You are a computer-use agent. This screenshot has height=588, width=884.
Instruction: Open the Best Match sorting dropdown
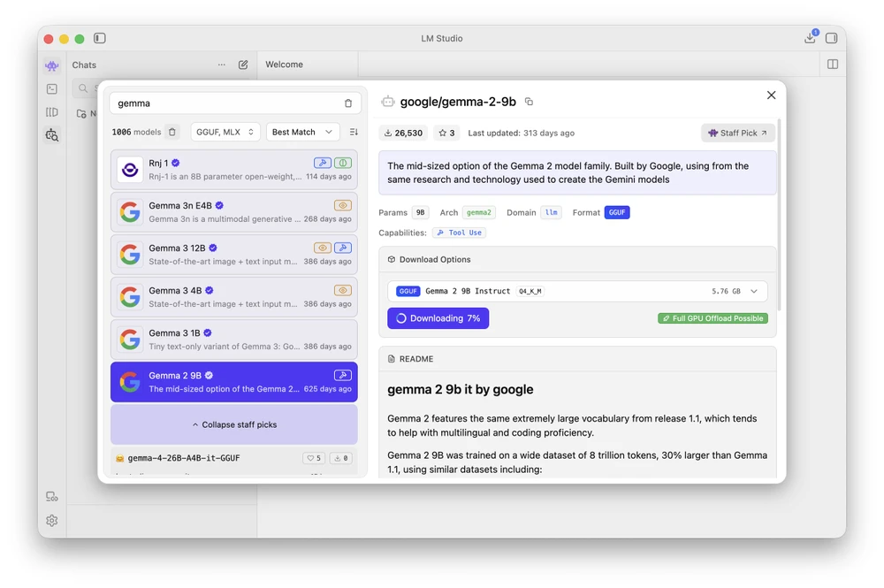302,132
